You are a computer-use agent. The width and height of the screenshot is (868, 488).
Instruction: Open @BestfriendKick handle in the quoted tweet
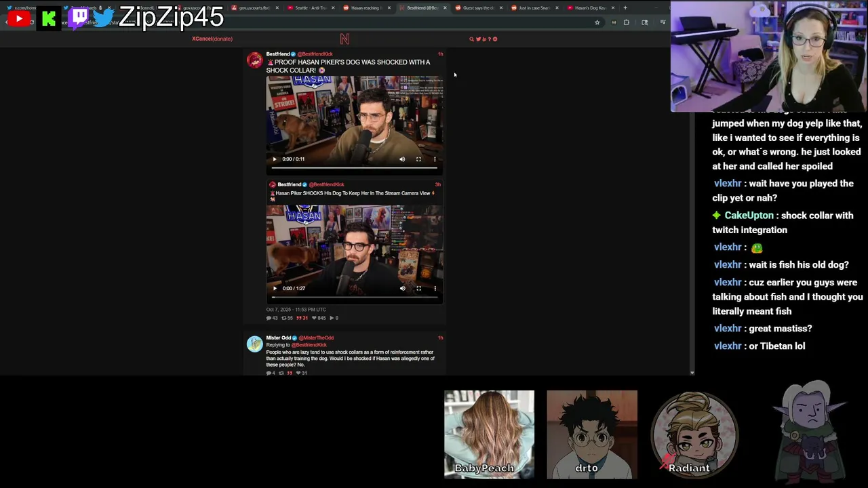(327, 184)
